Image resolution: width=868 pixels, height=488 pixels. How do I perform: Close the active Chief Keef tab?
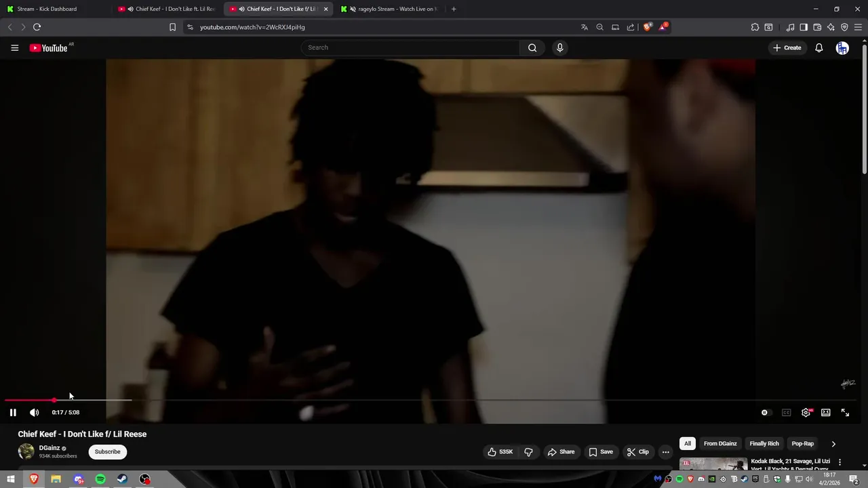click(326, 9)
